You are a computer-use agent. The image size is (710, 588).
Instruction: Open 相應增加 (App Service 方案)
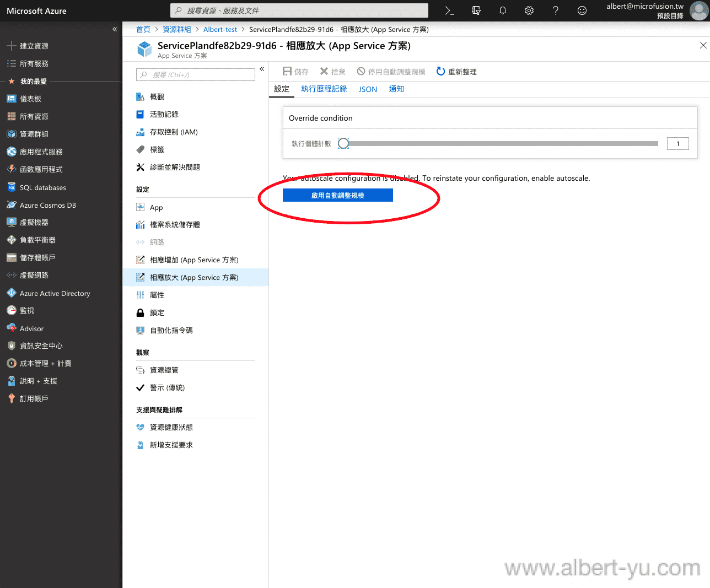196,260
